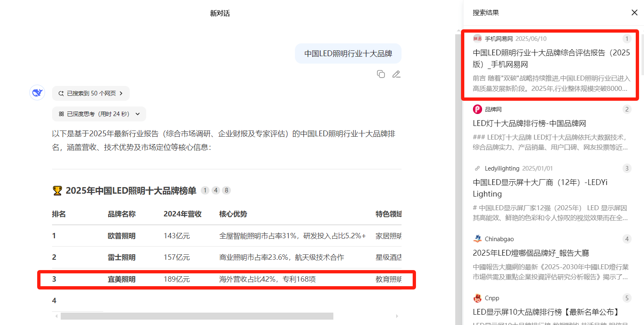Click the 搜索结果 panel title
The height and width of the screenshot is (325, 644).
(x=486, y=13)
